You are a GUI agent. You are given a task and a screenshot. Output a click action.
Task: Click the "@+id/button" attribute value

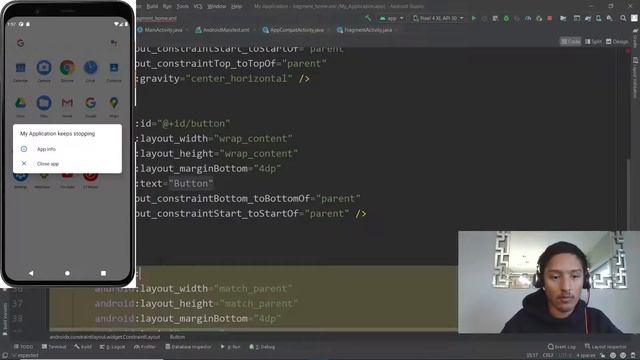193,124
